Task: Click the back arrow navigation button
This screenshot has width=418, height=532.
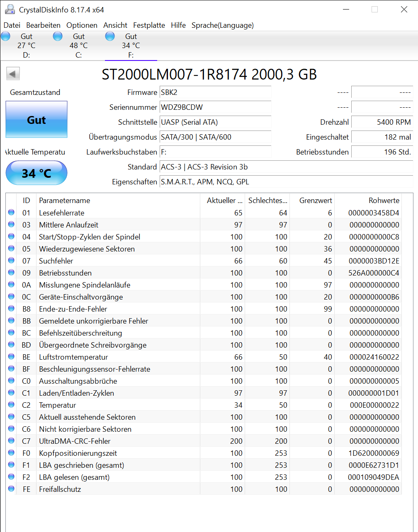Action: tap(13, 73)
